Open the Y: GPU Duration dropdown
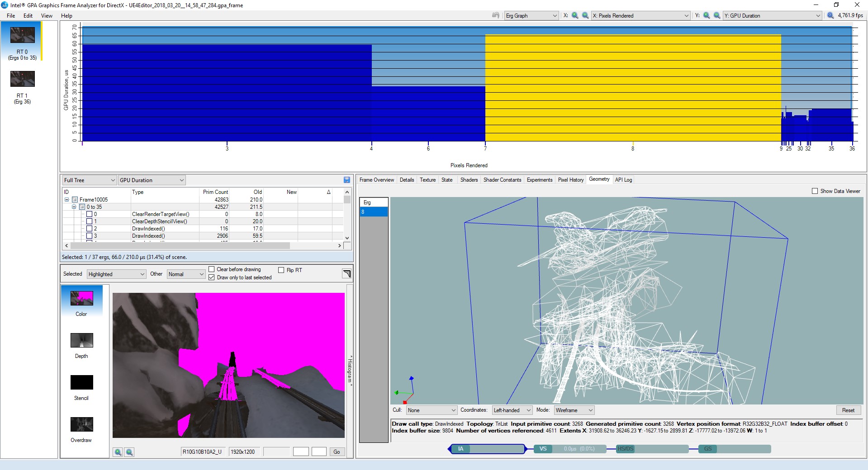 tap(772, 15)
